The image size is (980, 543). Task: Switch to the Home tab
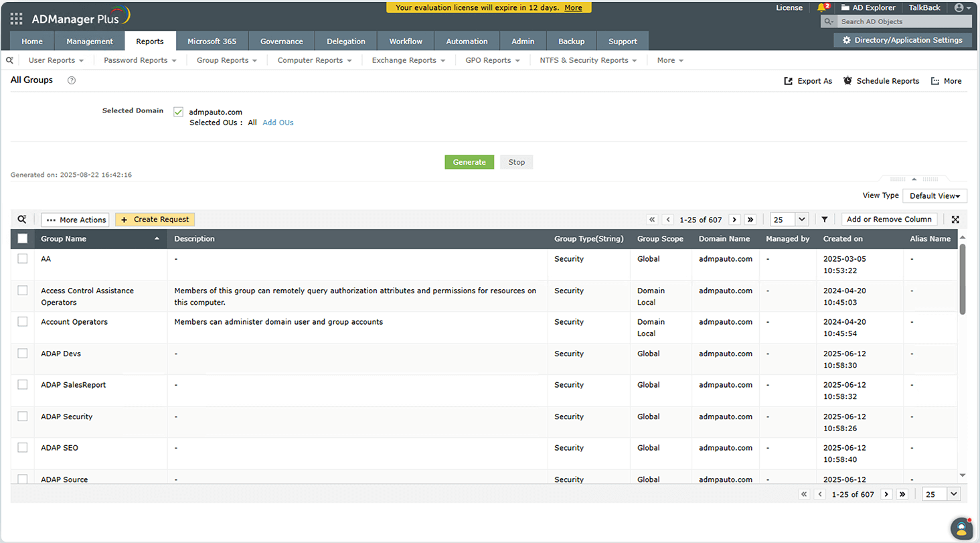coord(32,41)
